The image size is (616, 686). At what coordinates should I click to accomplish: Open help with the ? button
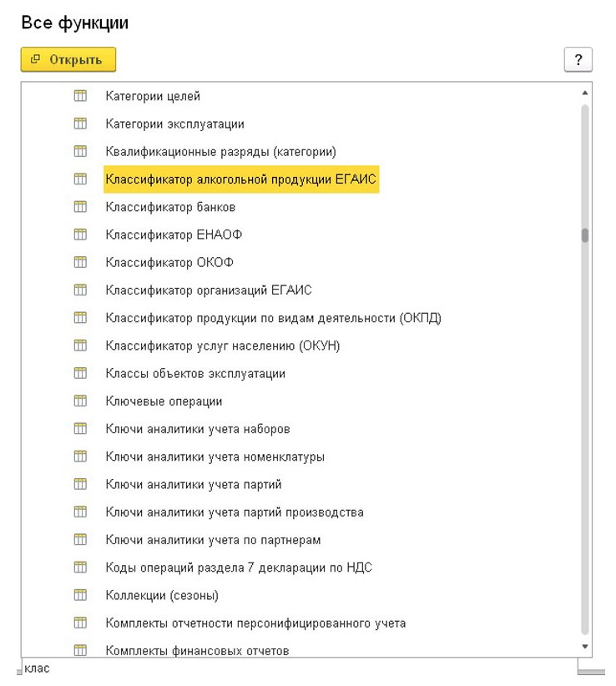pyautogui.click(x=580, y=58)
